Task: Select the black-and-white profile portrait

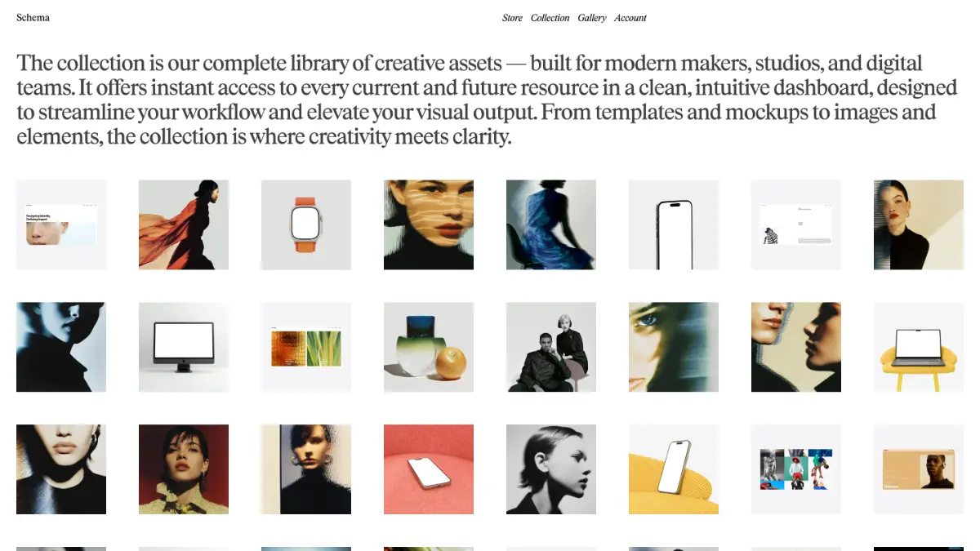Action: pos(551,469)
